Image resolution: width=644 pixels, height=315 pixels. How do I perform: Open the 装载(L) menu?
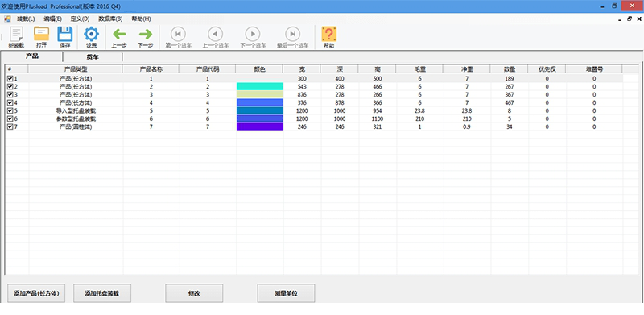pyautogui.click(x=26, y=19)
